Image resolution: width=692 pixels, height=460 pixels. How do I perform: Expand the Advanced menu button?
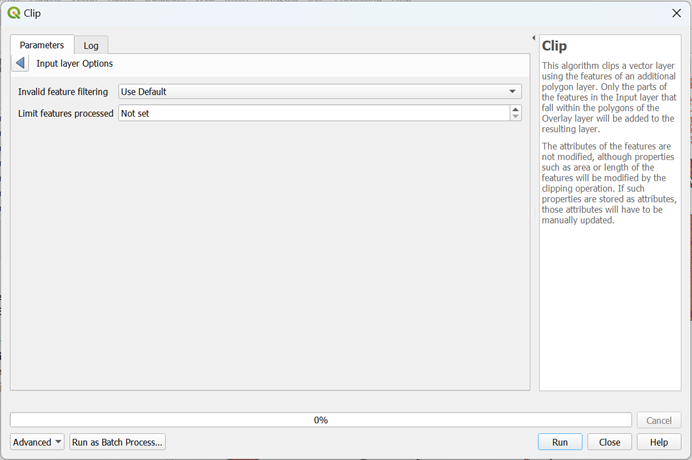pos(37,442)
